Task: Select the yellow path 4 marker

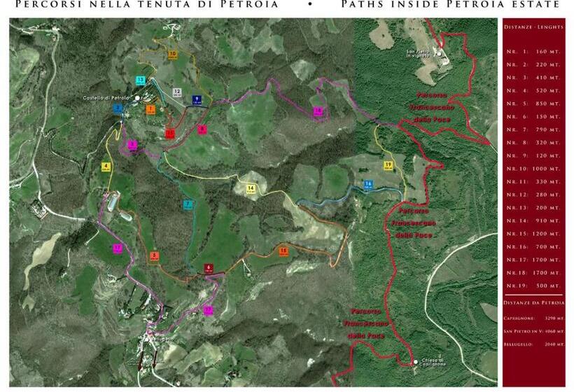Action: point(106,167)
